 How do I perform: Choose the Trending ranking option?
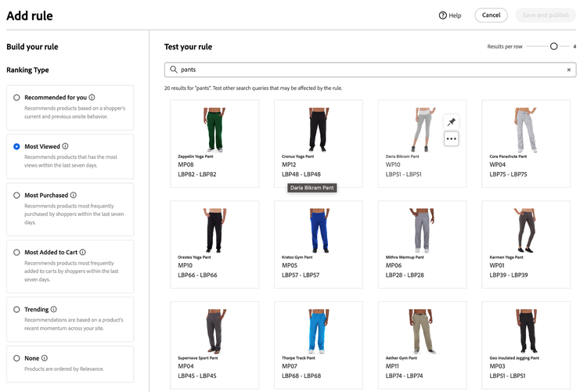(x=16, y=310)
